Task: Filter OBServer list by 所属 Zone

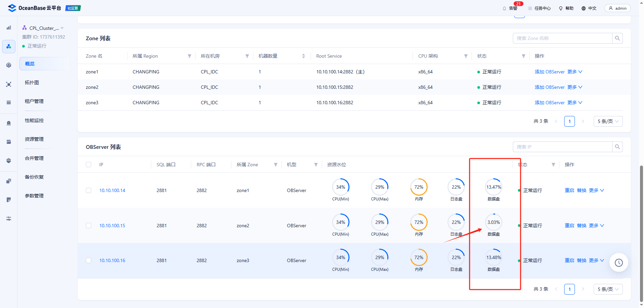Action: pyautogui.click(x=276, y=165)
